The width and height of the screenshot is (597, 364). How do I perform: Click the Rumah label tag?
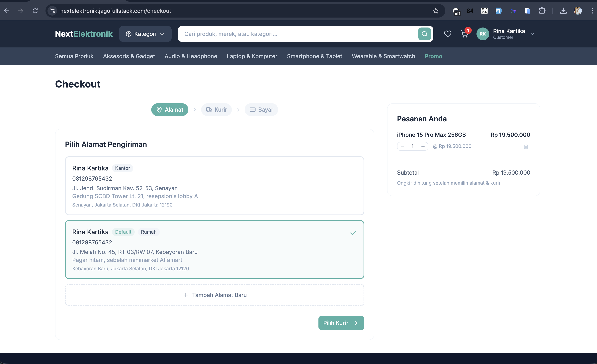(148, 232)
